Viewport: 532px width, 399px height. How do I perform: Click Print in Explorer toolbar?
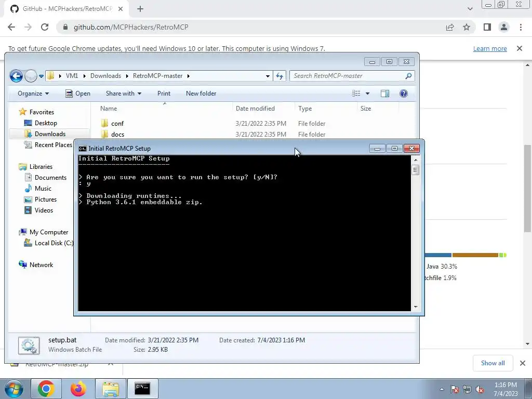(x=164, y=94)
